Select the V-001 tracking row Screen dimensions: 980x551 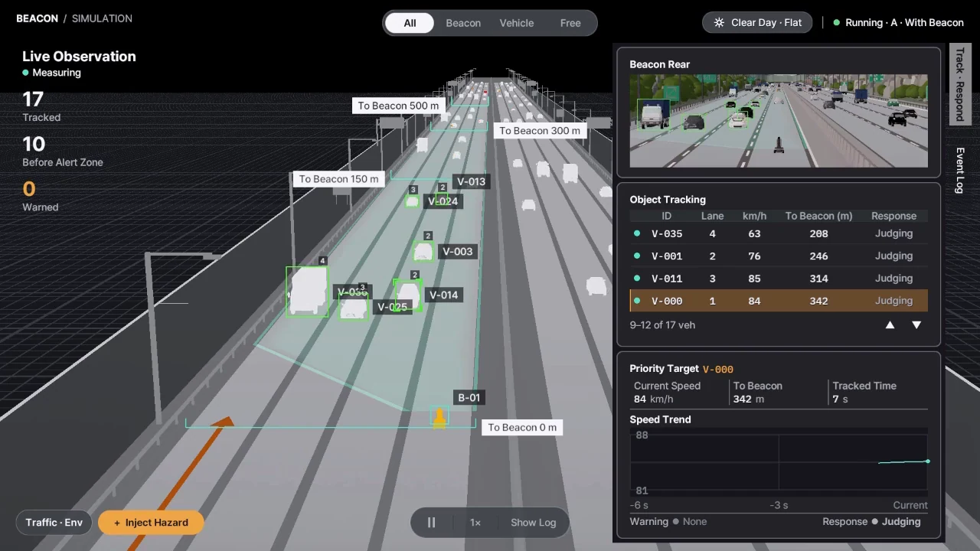pyautogui.click(x=779, y=256)
